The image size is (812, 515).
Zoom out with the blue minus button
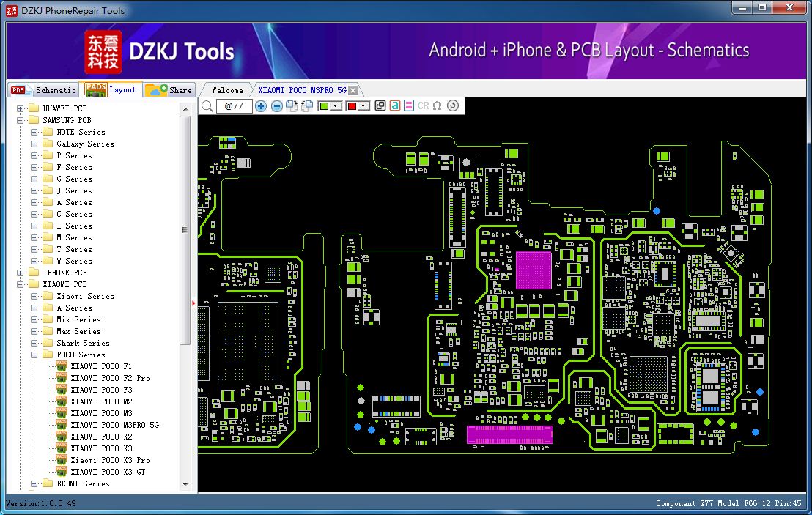pos(277,106)
